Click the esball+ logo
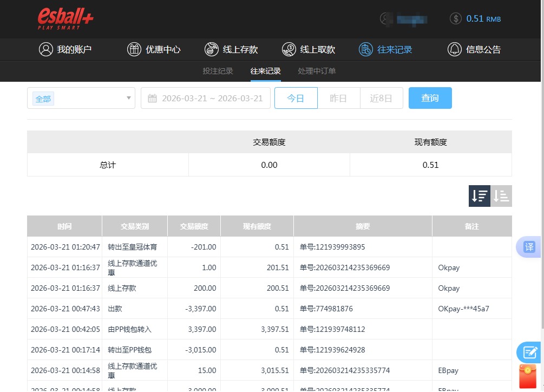Screen dimensions: 544x392 [65, 18]
